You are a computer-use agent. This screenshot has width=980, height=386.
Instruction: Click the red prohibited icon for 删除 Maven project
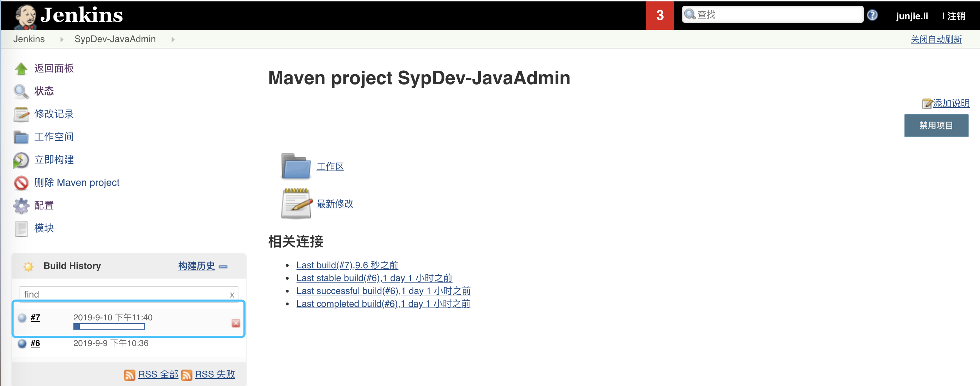click(21, 183)
